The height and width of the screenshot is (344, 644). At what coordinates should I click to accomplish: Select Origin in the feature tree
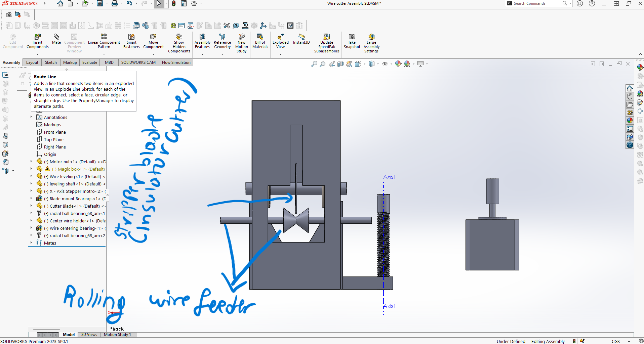[x=50, y=155]
